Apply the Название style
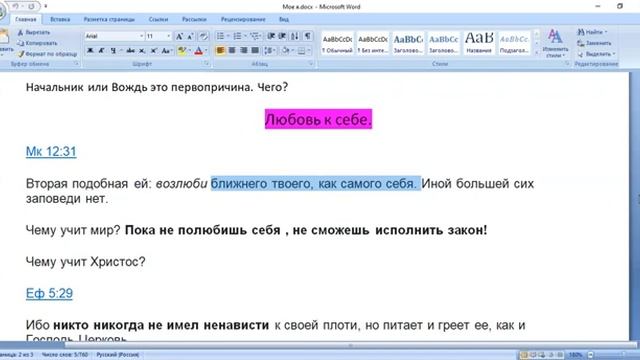This screenshot has height=360, width=640. pos(479,43)
